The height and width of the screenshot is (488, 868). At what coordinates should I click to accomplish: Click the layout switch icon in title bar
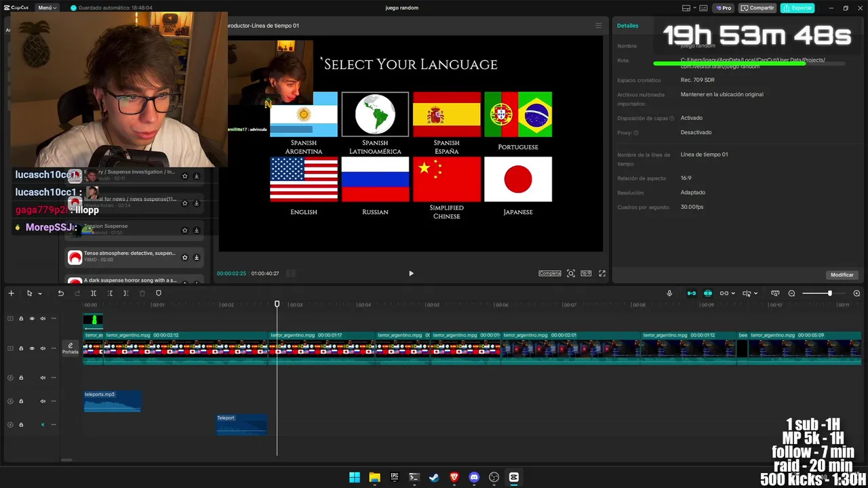[686, 8]
